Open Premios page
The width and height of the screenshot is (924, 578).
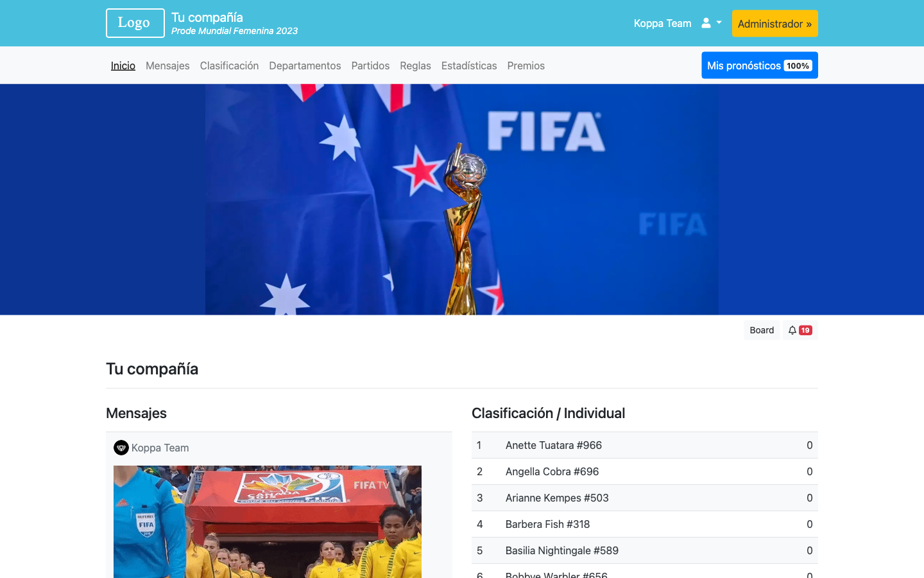point(526,66)
